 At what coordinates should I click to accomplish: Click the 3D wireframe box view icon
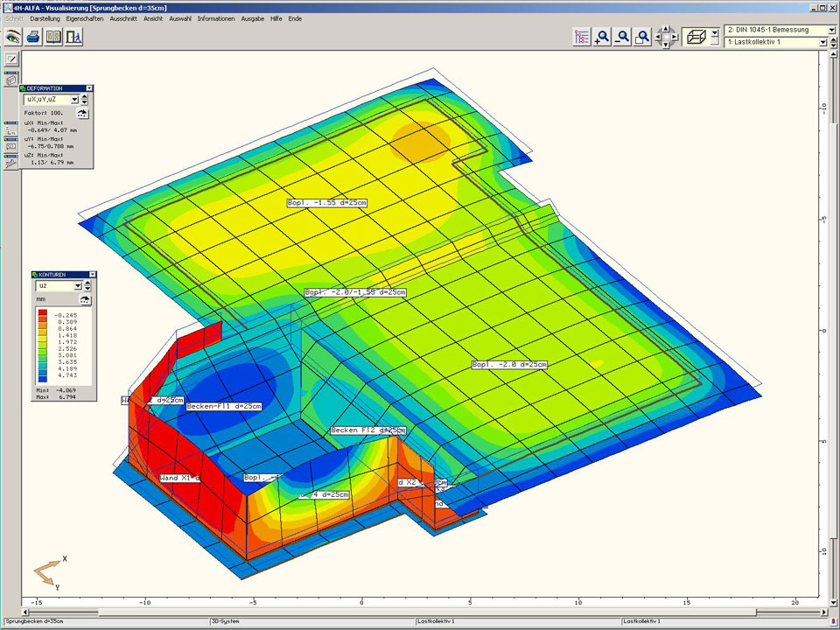tap(697, 37)
